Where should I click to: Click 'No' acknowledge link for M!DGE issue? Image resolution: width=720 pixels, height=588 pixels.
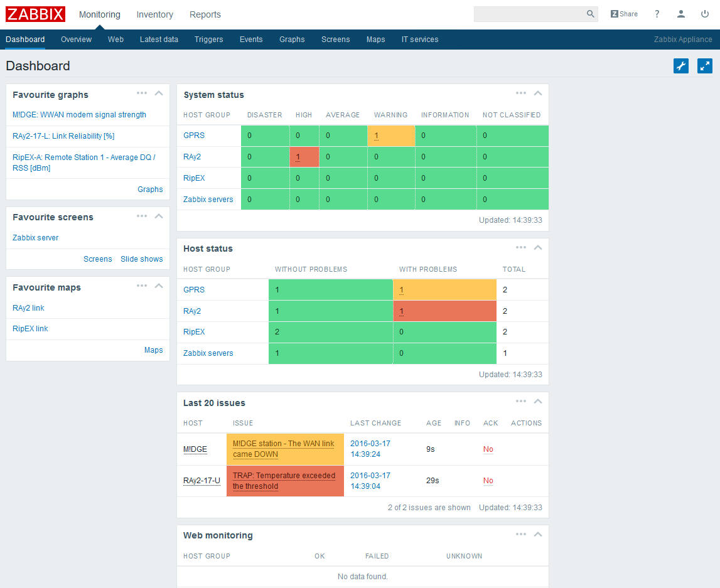(488, 449)
